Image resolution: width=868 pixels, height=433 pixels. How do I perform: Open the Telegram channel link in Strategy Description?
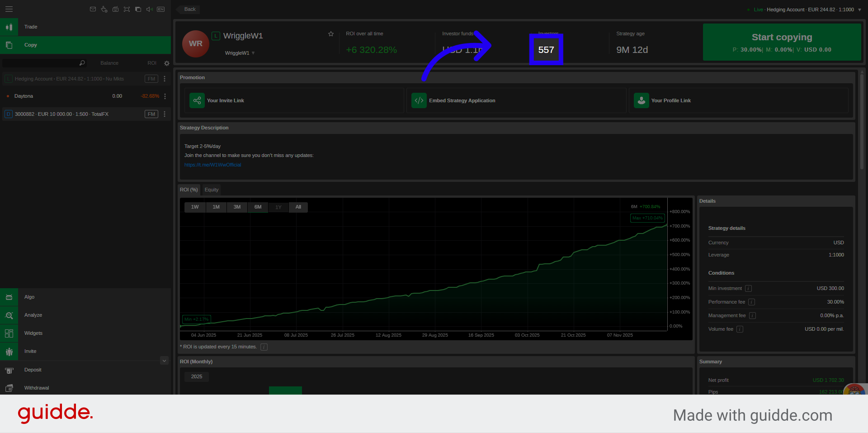click(x=212, y=165)
